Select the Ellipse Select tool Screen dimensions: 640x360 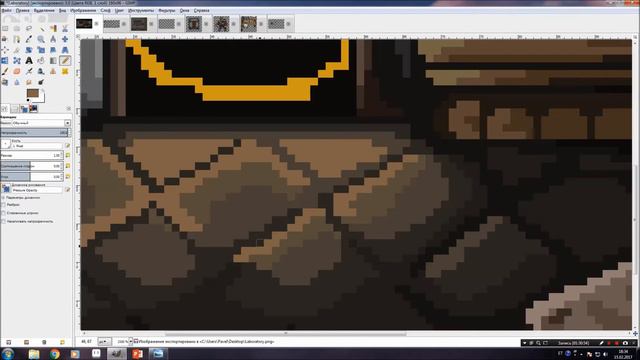coord(17,29)
